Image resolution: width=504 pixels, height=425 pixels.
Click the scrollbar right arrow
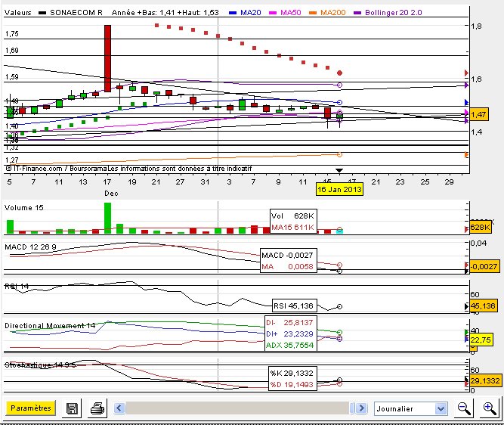point(362,408)
